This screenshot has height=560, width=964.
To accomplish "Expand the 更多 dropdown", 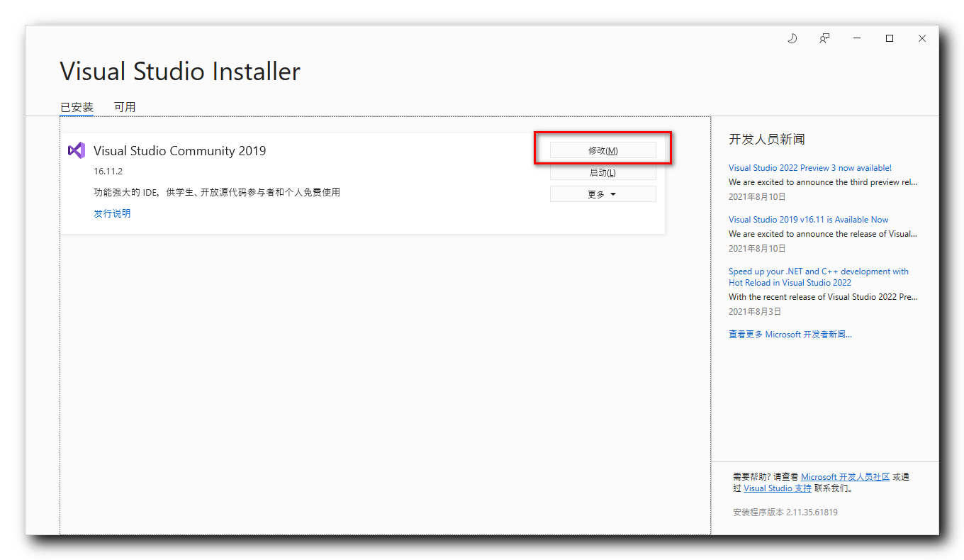I will [603, 194].
